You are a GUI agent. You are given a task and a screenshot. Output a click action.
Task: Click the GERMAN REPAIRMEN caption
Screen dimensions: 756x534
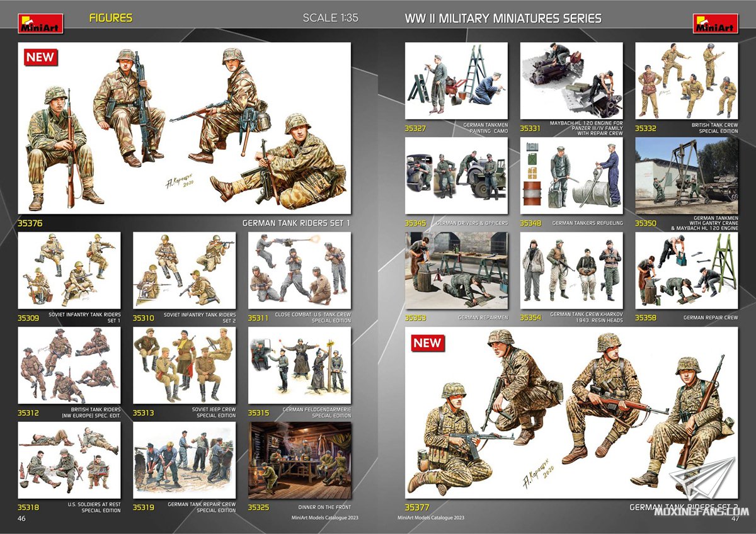click(483, 317)
